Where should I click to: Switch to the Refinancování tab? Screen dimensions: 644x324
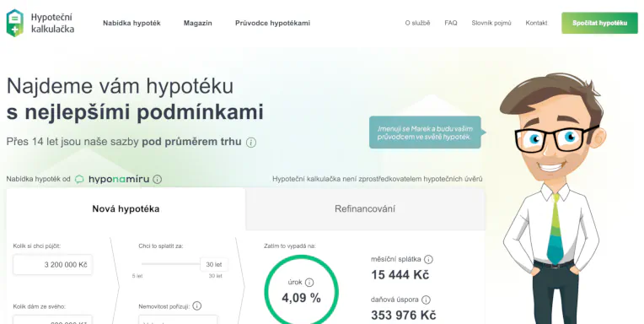[365, 209]
